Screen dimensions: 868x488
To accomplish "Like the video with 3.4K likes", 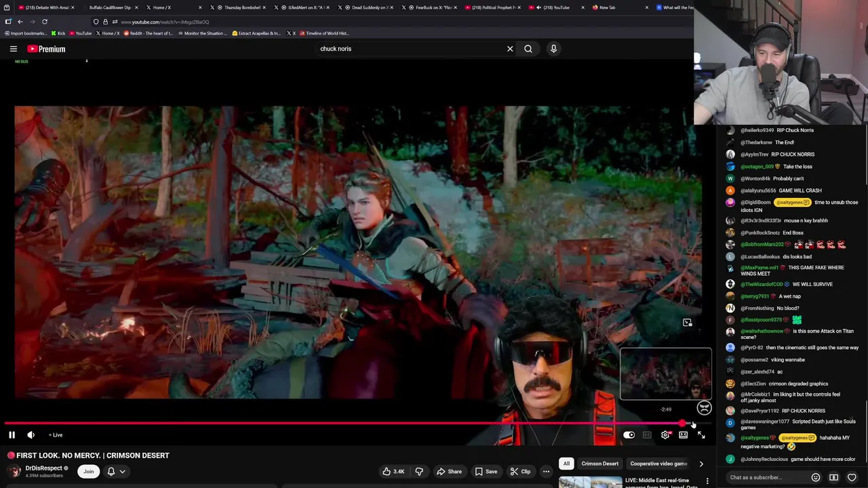I will click(393, 472).
